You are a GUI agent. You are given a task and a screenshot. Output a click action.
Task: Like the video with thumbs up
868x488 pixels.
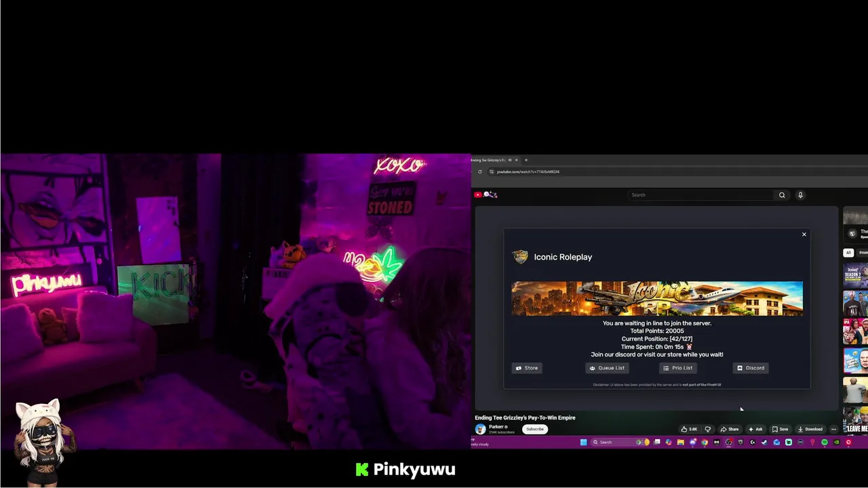690,429
